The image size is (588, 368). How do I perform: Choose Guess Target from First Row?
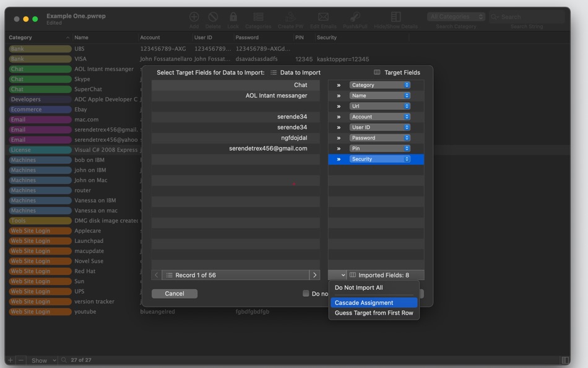click(374, 313)
